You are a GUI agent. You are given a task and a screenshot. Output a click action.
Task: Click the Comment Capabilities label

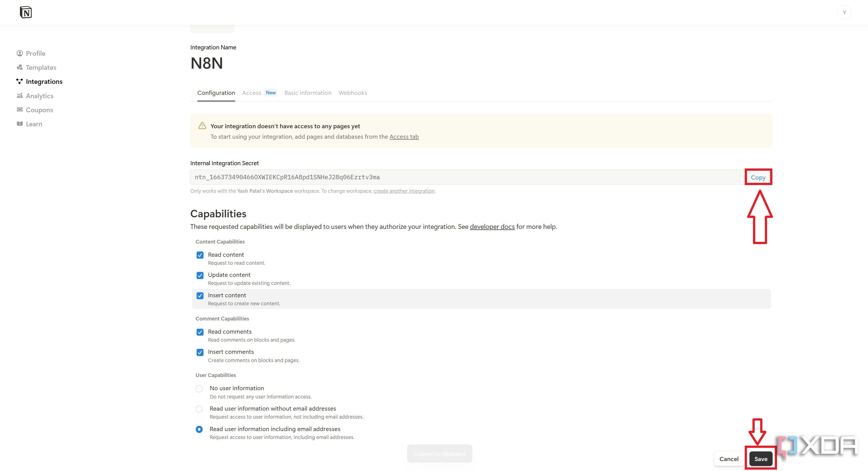(x=222, y=319)
